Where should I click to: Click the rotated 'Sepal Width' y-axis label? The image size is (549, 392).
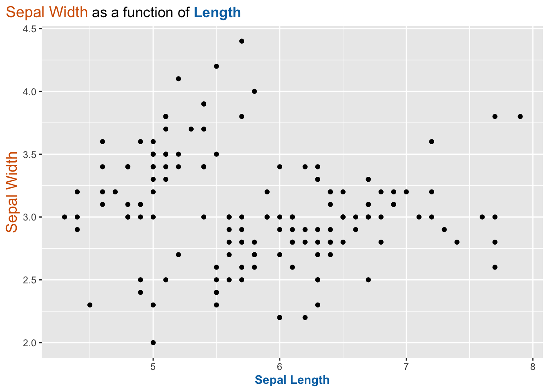coord(13,192)
